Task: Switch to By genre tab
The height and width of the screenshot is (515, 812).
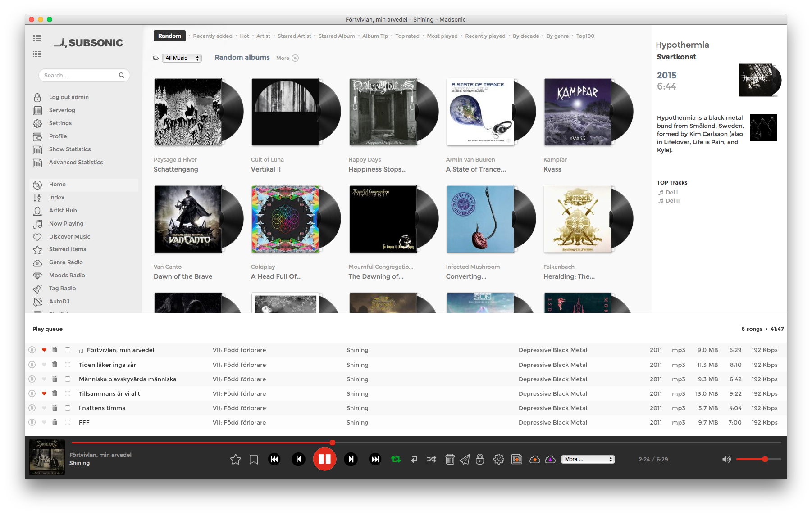Action: pyautogui.click(x=557, y=36)
